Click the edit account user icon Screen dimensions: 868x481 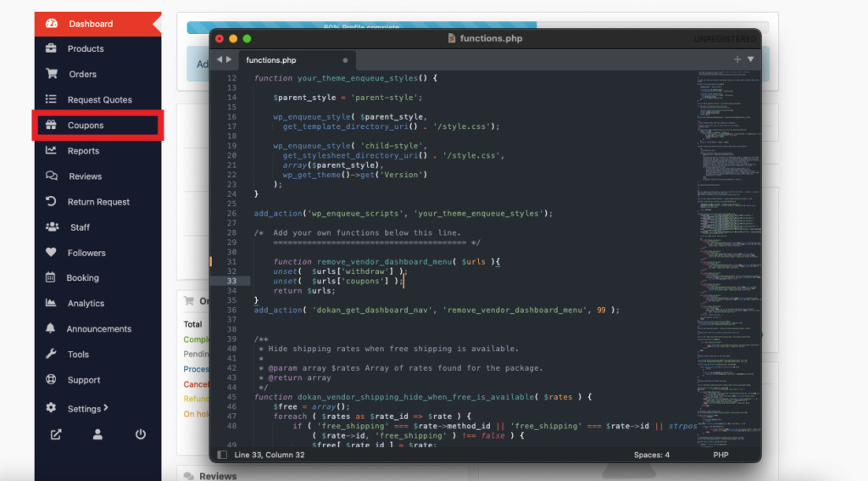(97, 434)
